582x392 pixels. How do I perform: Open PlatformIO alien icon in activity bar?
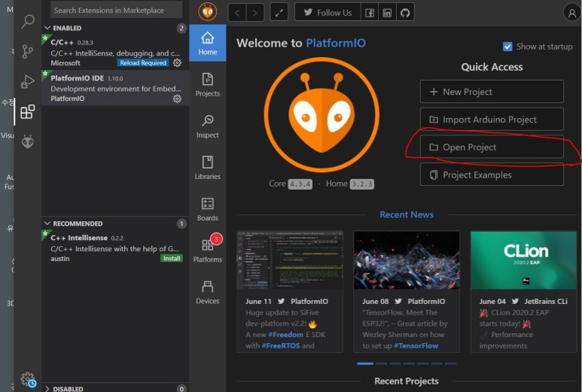28,141
